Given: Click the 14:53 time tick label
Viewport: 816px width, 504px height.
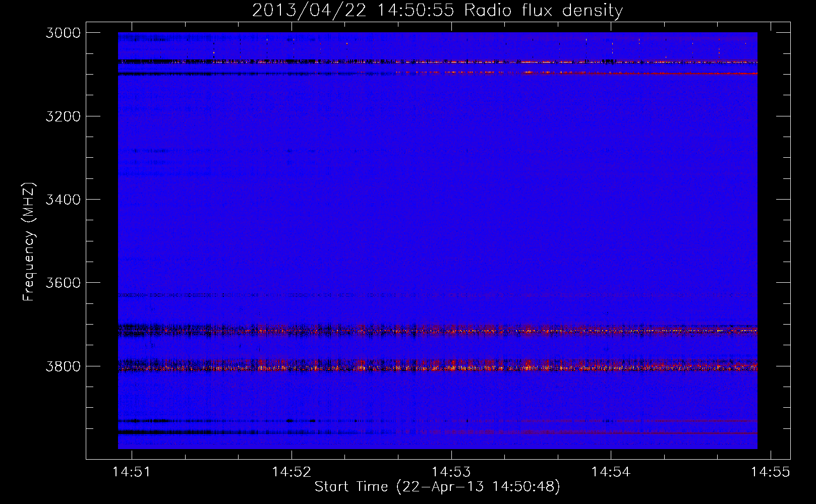Looking at the screenshot, I should (x=451, y=472).
